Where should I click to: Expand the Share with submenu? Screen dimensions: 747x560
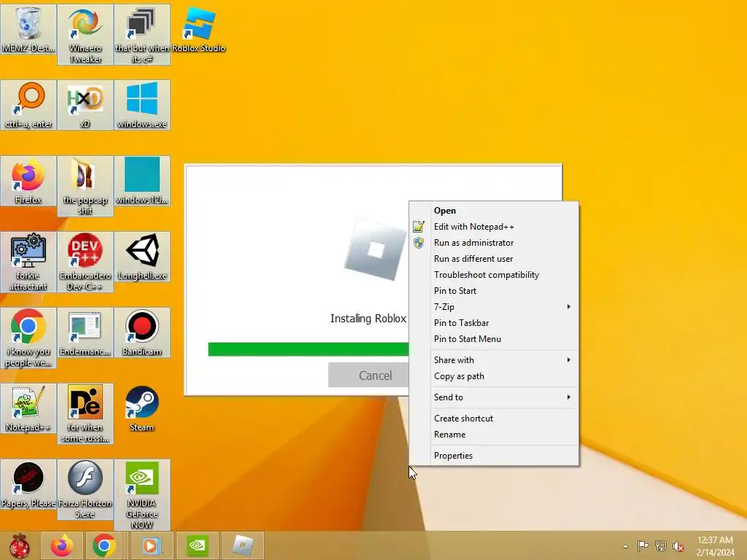tap(495, 360)
